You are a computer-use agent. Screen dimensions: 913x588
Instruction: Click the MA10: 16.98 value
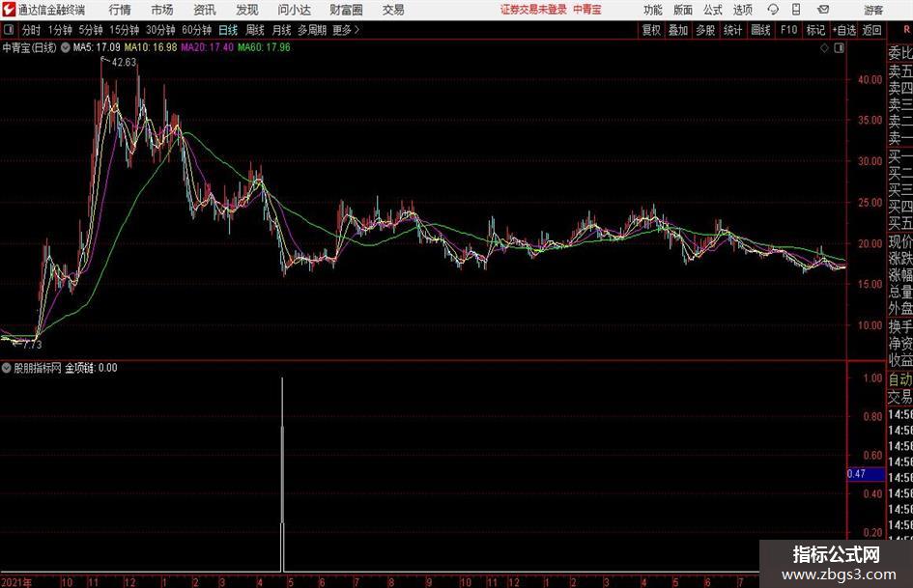pyautogui.click(x=151, y=47)
